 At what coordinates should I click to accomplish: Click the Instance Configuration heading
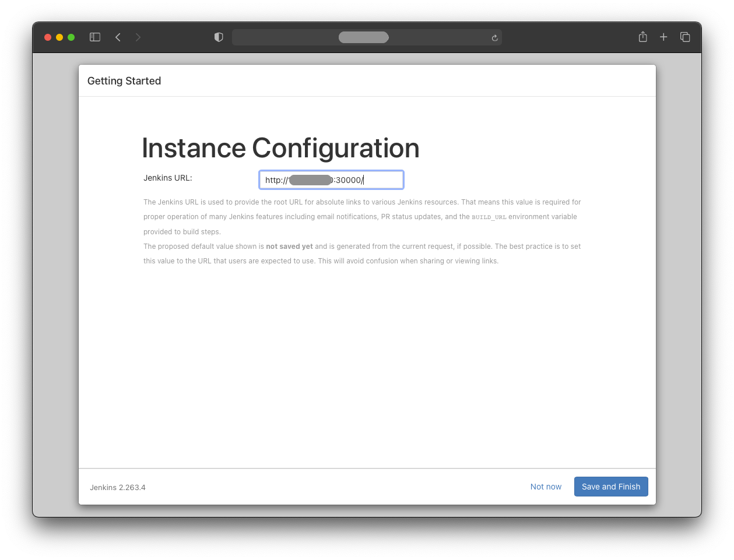pyautogui.click(x=280, y=148)
